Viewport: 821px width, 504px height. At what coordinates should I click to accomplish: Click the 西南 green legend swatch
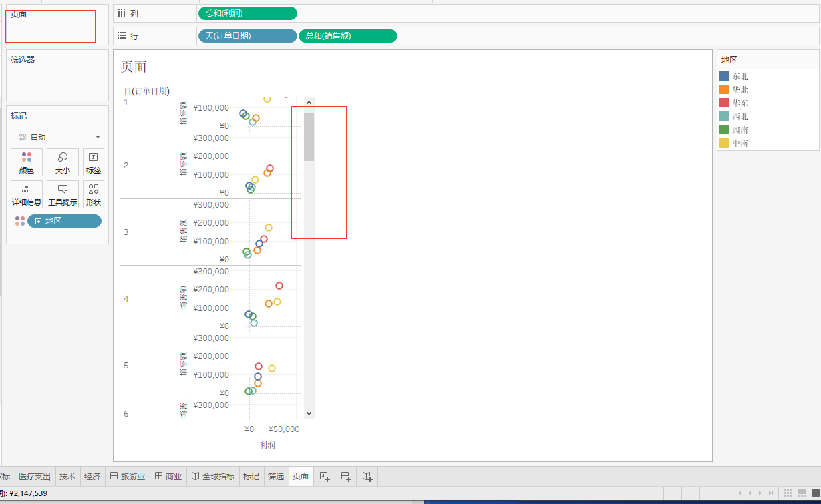coord(724,130)
